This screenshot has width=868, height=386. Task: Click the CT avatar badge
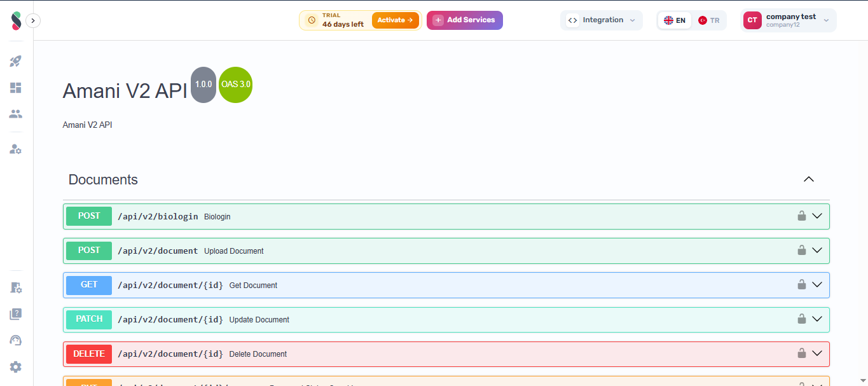[752, 20]
